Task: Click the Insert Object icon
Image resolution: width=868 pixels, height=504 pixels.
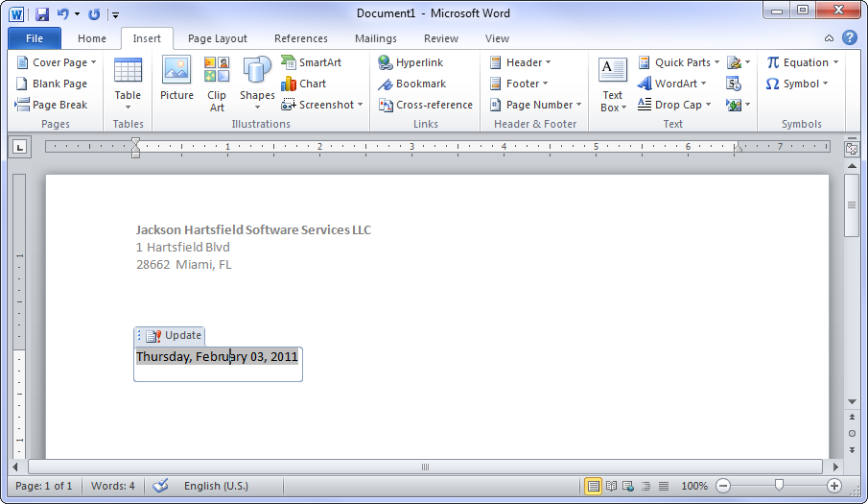Action: point(738,105)
